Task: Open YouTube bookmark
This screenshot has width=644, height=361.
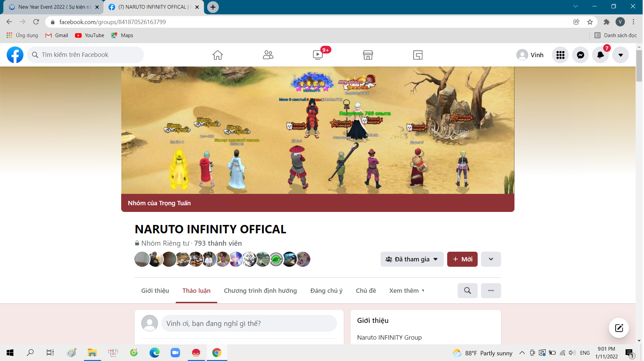Action: point(90,35)
